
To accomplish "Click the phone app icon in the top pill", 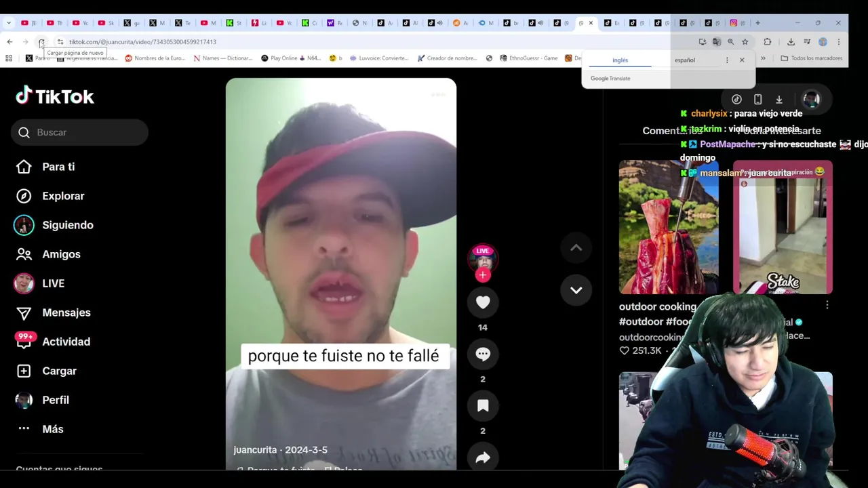I will click(758, 99).
